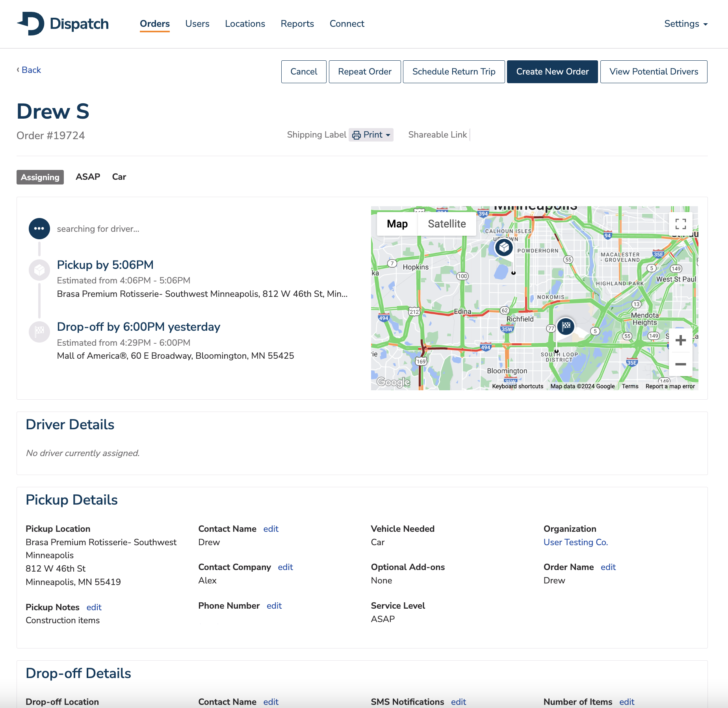Click the searching-for-driver ellipsis icon
Screen dimensions: 728x708
pyautogui.click(x=39, y=228)
